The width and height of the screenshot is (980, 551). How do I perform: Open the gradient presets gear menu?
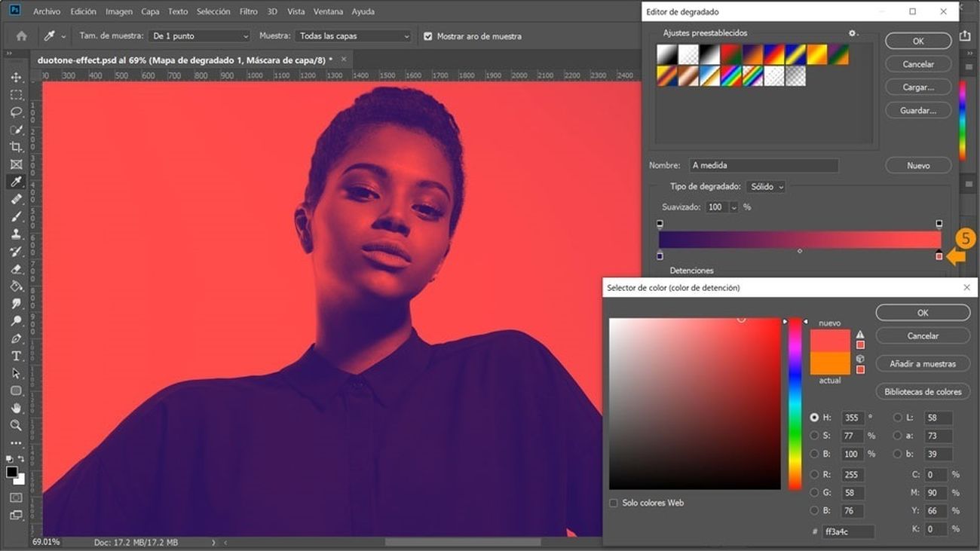pos(852,33)
